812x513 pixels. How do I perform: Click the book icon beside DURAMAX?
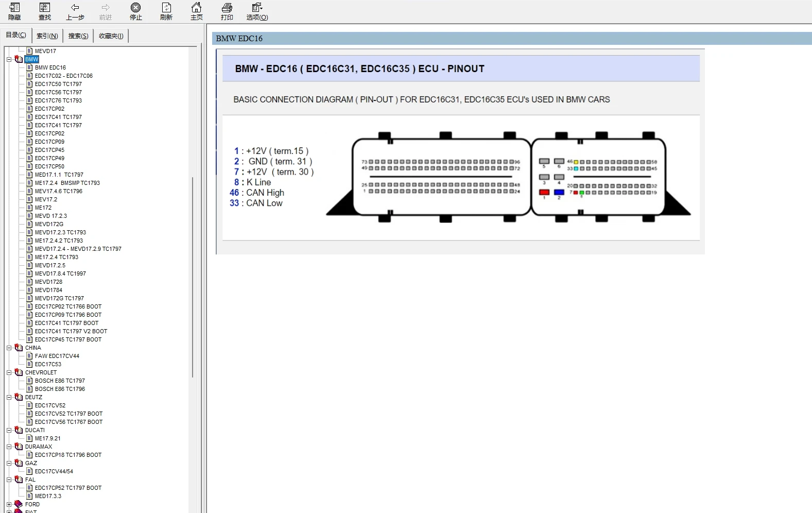click(x=19, y=447)
